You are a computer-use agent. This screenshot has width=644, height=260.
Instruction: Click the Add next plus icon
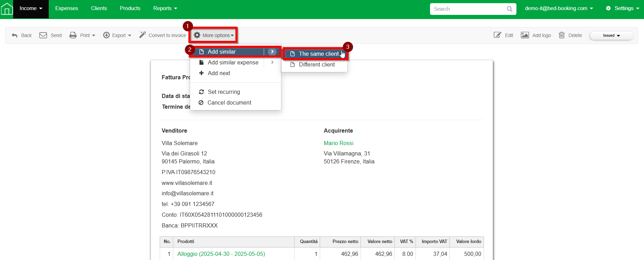point(202,73)
